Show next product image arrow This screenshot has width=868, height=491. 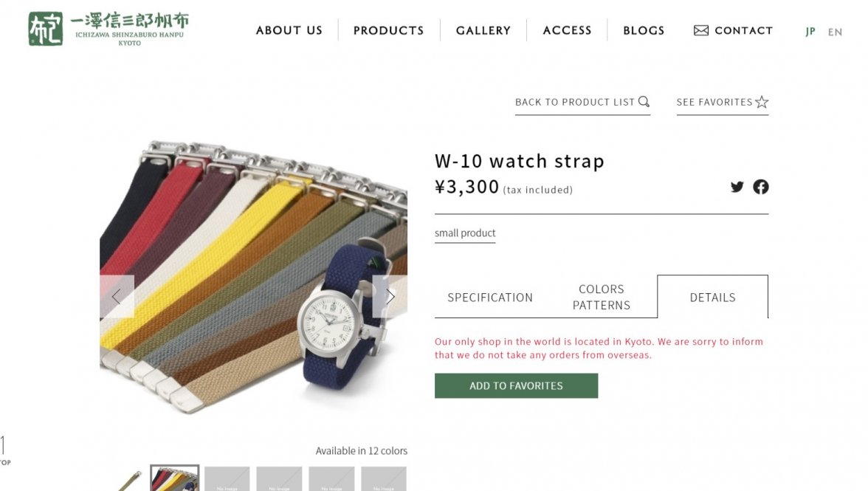pyautogui.click(x=390, y=297)
